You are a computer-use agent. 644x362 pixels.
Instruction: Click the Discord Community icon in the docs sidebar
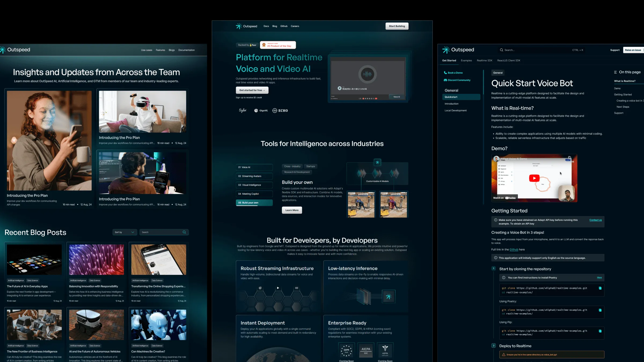coord(445,80)
